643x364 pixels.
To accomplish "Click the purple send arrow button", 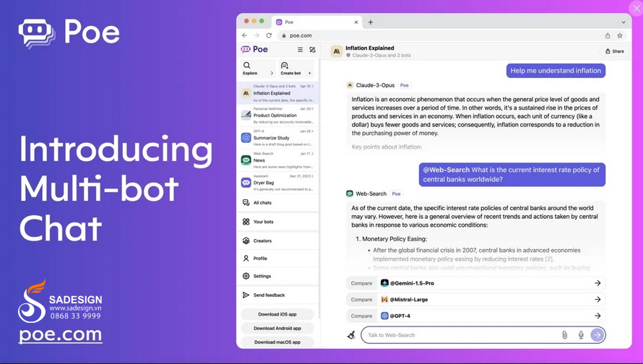I will pyautogui.click(x=597, y=335).
